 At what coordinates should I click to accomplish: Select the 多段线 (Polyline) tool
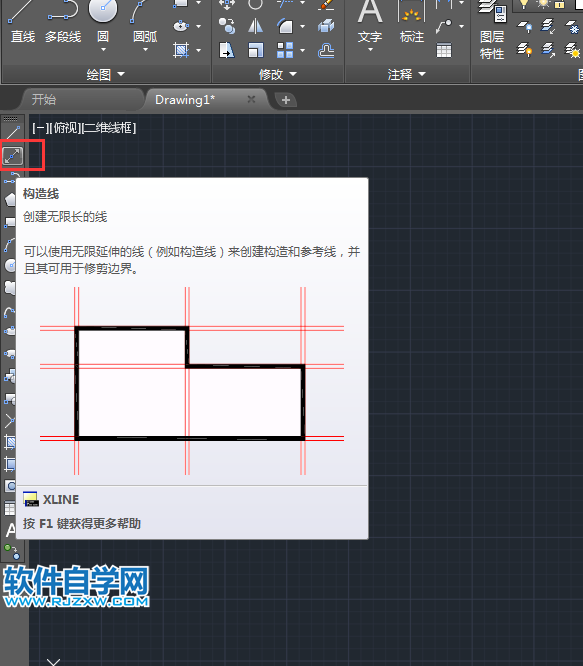coord(63,23)
